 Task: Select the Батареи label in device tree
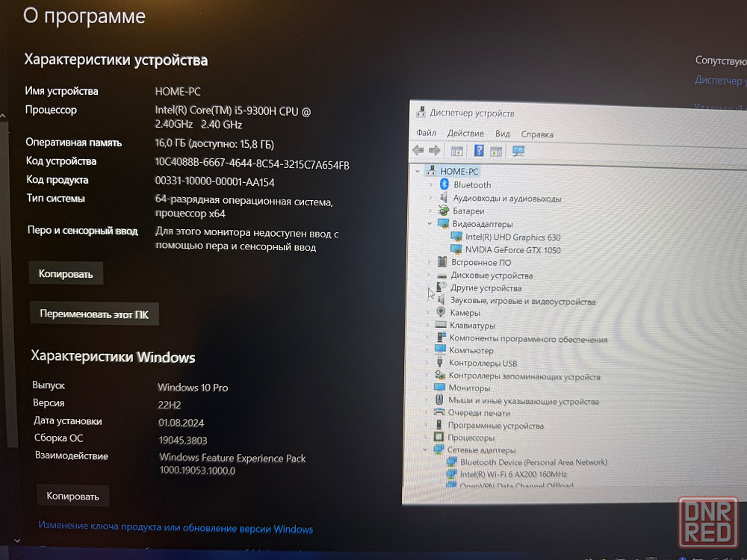click(468, 211)
